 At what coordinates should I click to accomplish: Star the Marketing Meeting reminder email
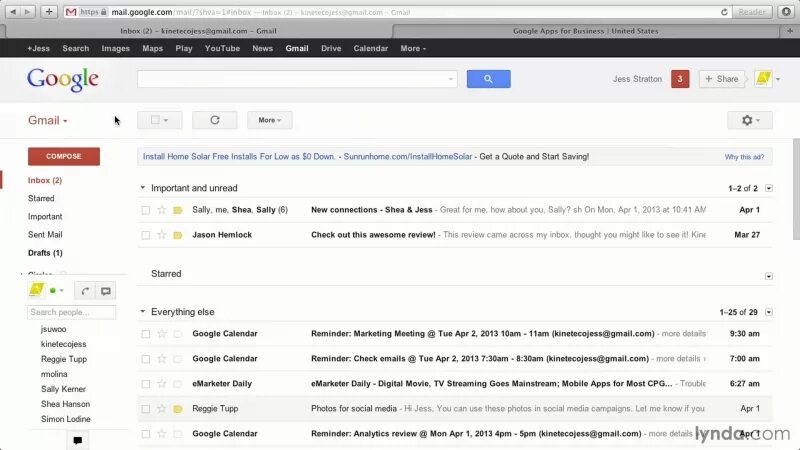point(162,334)
